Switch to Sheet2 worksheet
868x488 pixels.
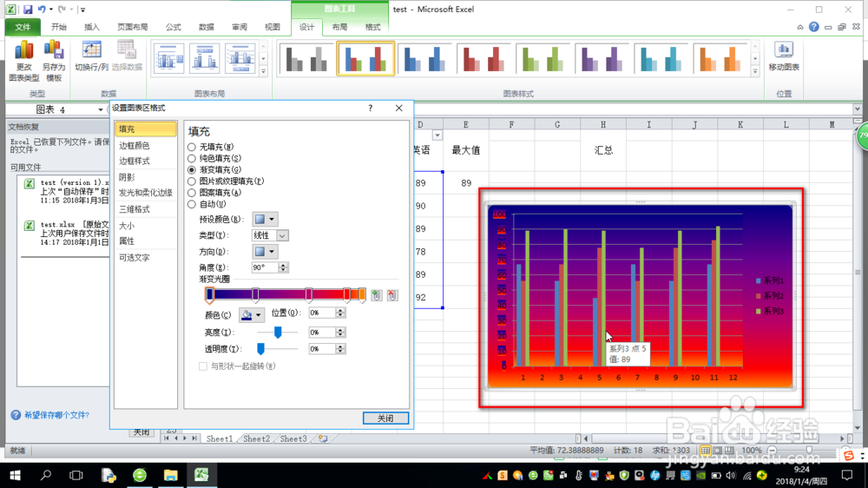click(x=256, y=439)
